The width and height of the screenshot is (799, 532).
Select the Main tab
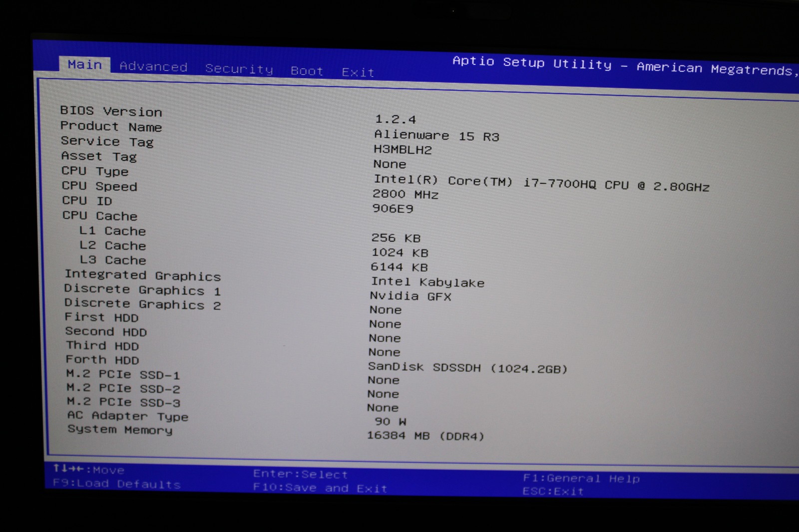tap(84, 64)
